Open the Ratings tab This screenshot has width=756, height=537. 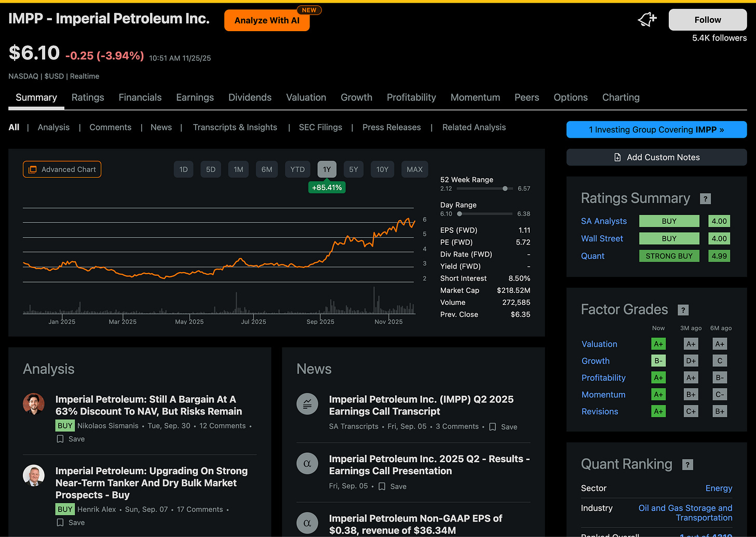coord(88,98)
